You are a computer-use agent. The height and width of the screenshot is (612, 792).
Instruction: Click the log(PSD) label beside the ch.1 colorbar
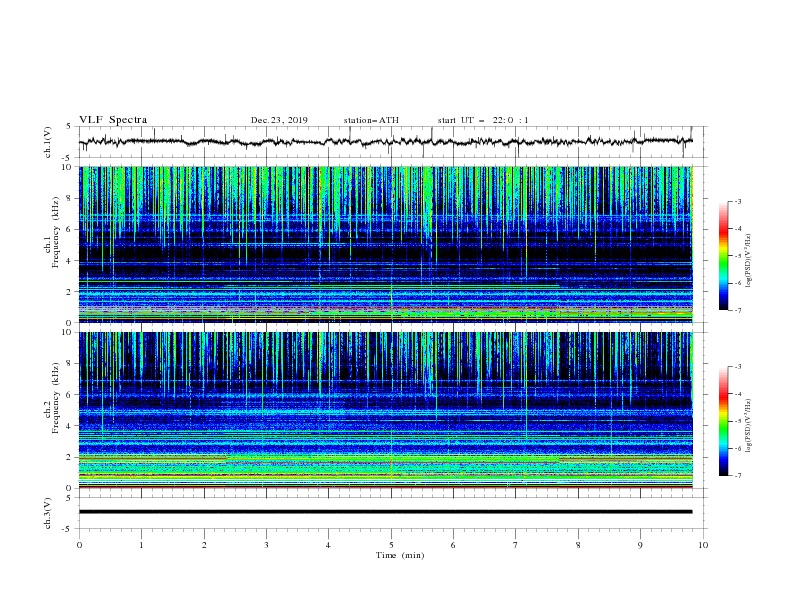(748, 261)
